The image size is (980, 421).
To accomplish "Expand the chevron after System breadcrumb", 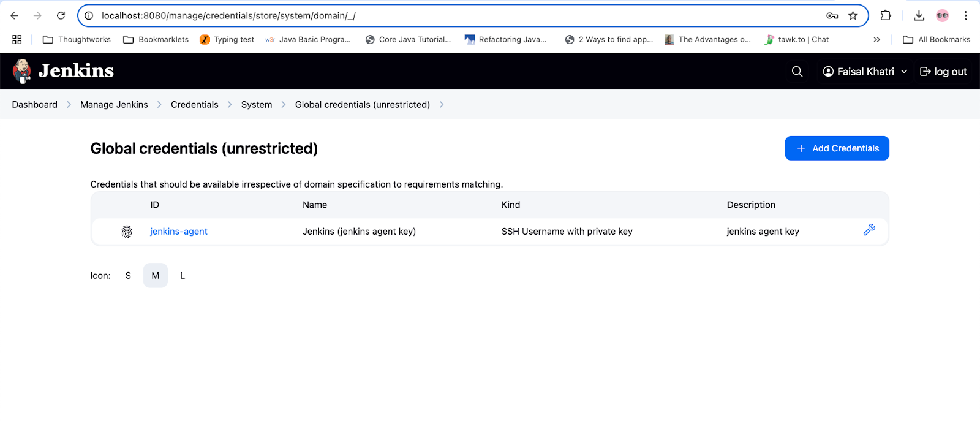I will coord(284,105).
